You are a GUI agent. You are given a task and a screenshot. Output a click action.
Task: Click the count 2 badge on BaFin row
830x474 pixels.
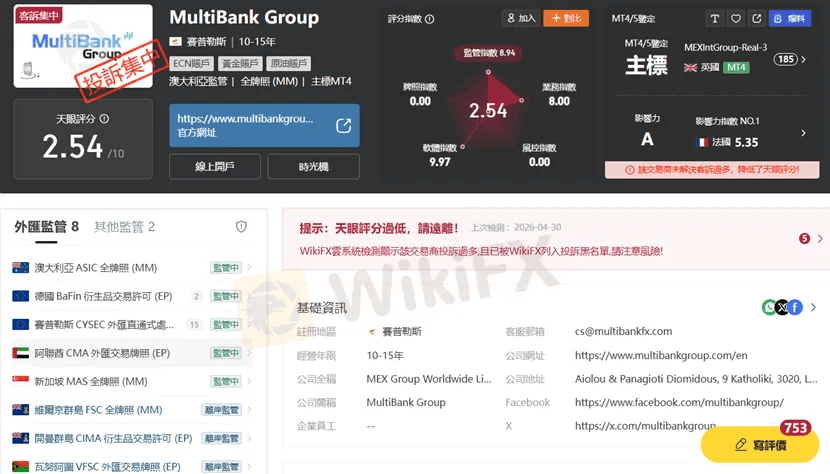(x=196, y=296)
